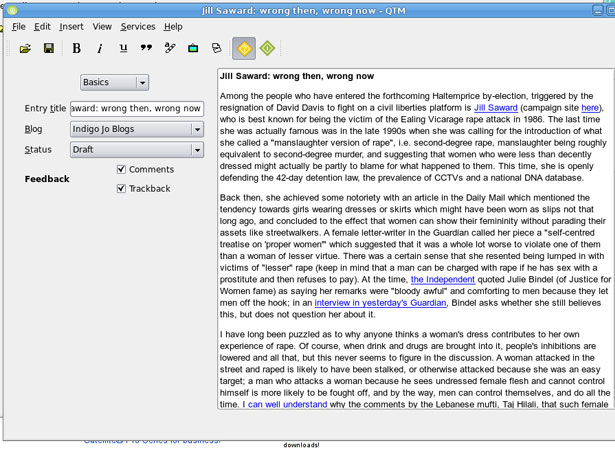Screen dimensions: 615x450
Task: Click the insert link toolbar icon
Action: point(170,48)
